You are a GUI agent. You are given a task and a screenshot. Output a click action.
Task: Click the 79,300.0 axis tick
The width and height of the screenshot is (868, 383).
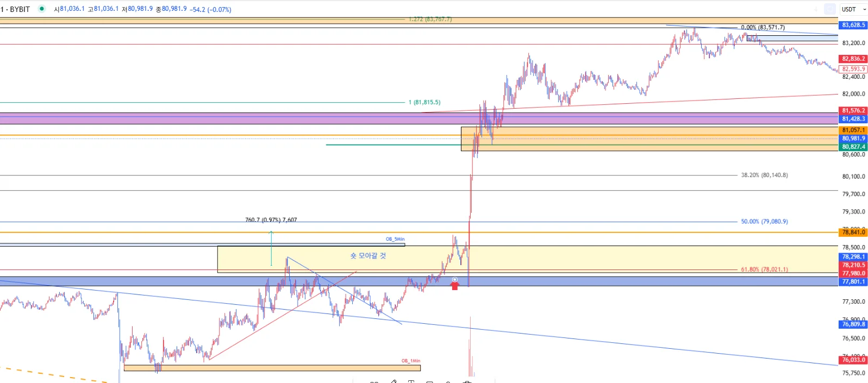pyautogui.click(x=853, y=212)
